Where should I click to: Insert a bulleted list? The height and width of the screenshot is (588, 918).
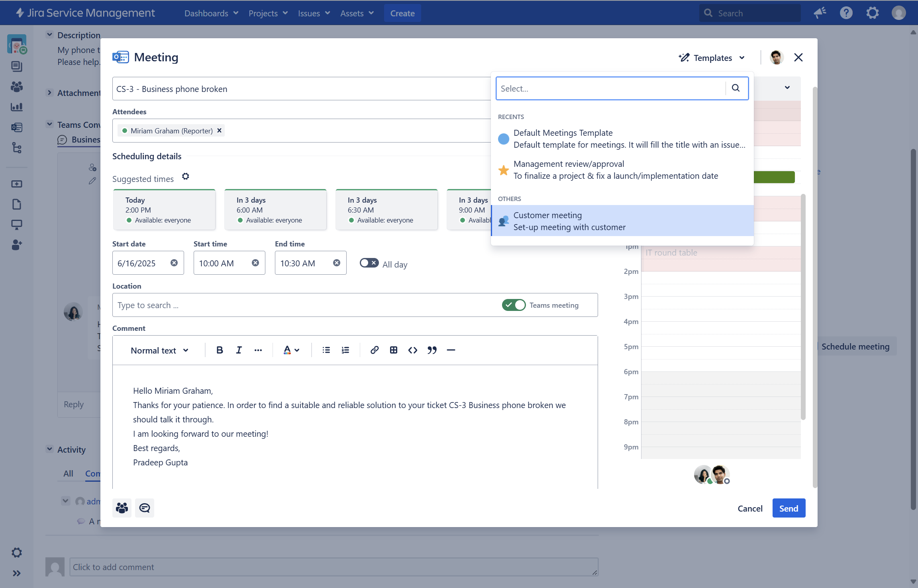(326, 350)
